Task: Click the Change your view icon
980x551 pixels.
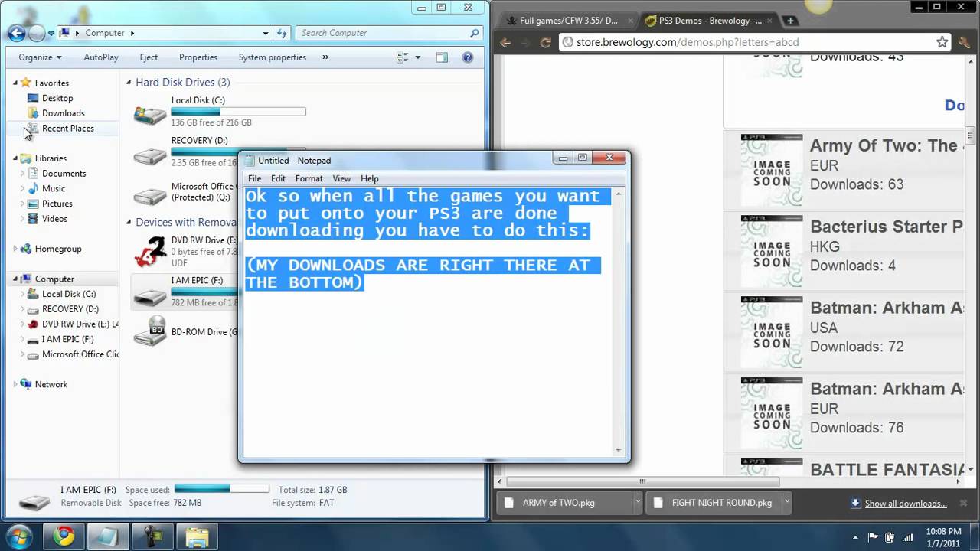Action: [403, 57]
